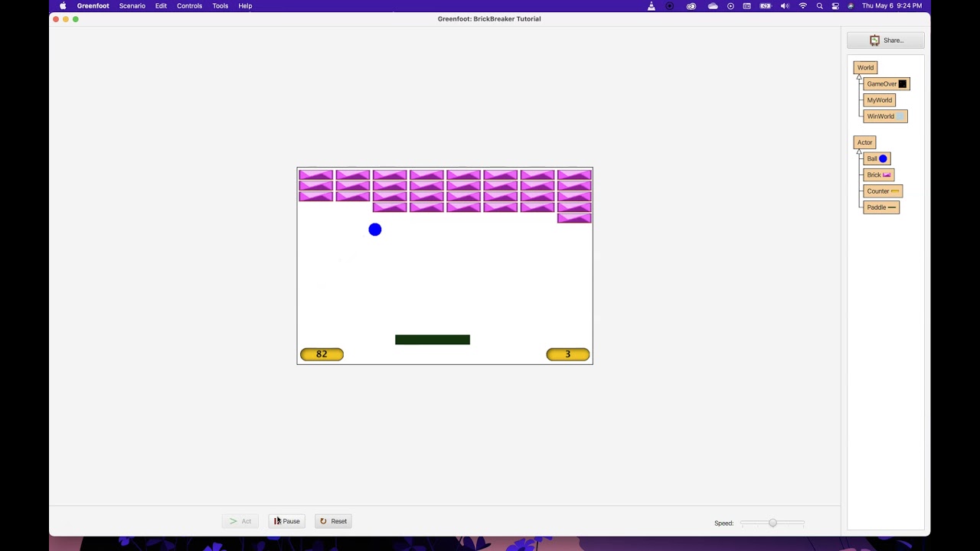Click the play circle menu bar icon
The height and width of the screenshot is (551, 980).
tap(730, 5)
